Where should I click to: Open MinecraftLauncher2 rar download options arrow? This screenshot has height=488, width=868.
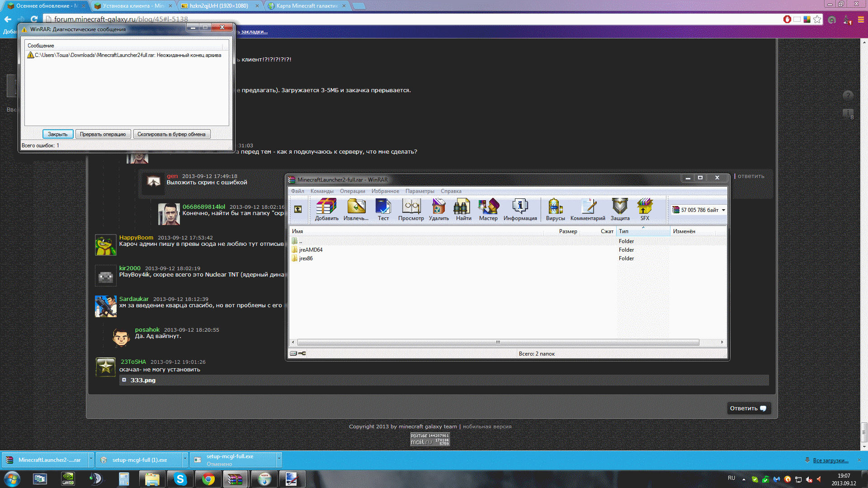pos(91,460)
